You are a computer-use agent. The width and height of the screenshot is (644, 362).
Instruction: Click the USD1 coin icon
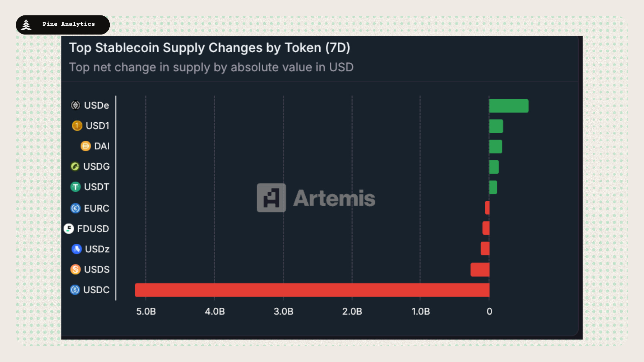pos(77,126)
